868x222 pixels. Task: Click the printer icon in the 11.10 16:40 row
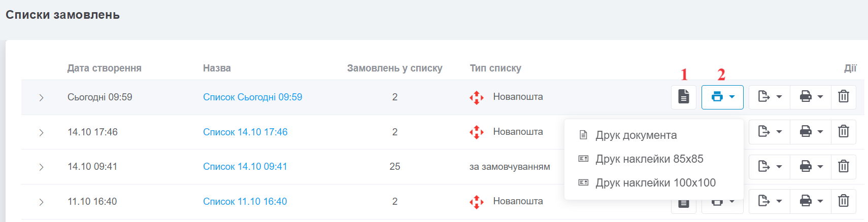[811, 201]
